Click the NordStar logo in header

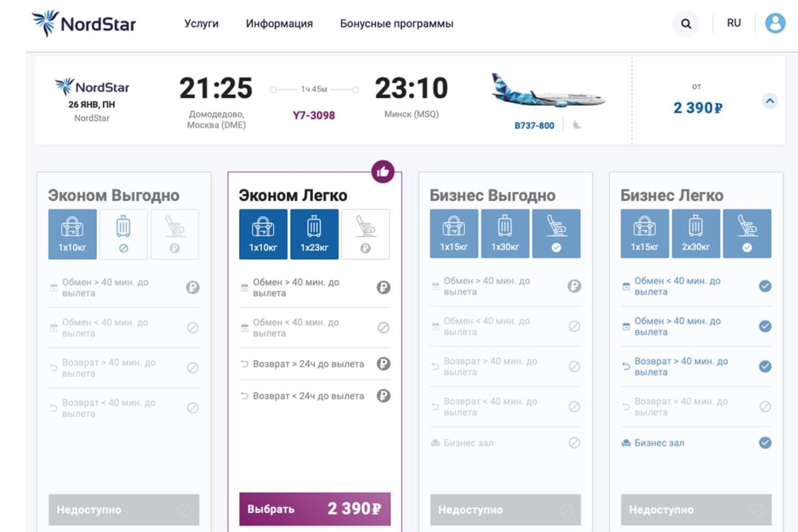click(x=84, y=23)
